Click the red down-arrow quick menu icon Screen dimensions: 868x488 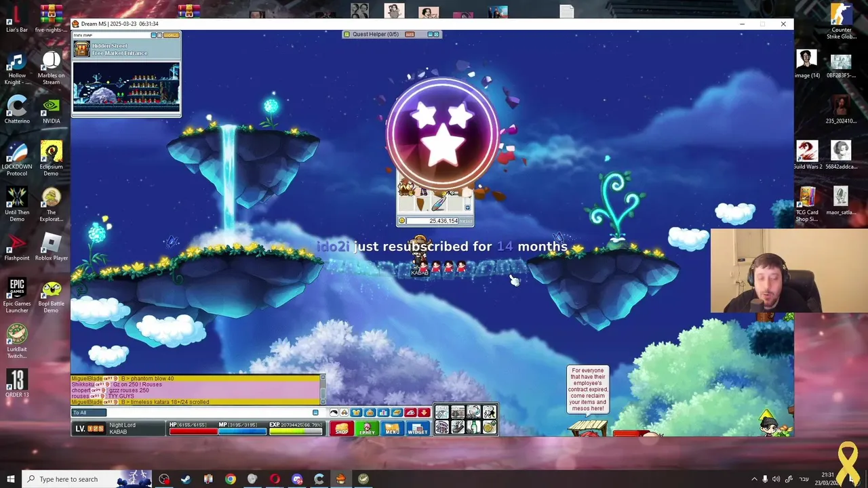click(424, 412)
